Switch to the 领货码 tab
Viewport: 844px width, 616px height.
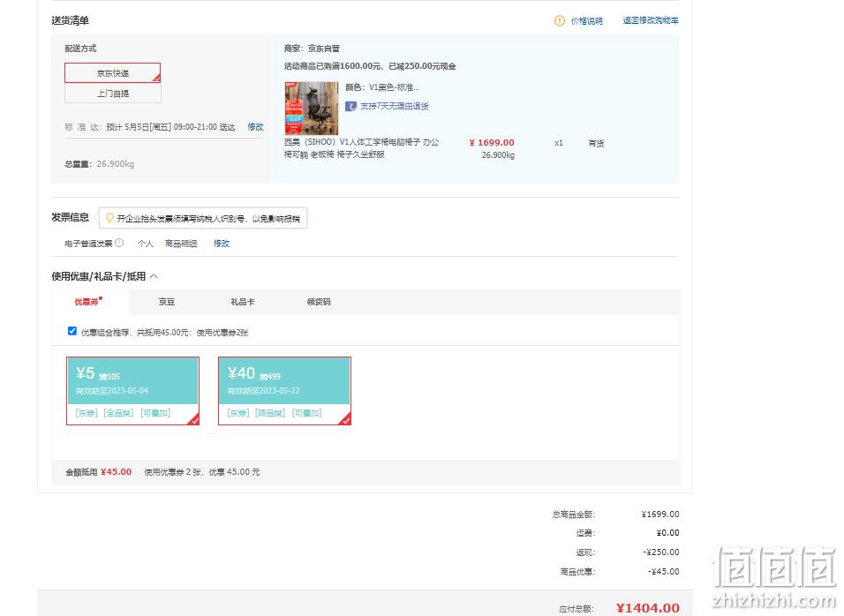[x=319, y=302]
